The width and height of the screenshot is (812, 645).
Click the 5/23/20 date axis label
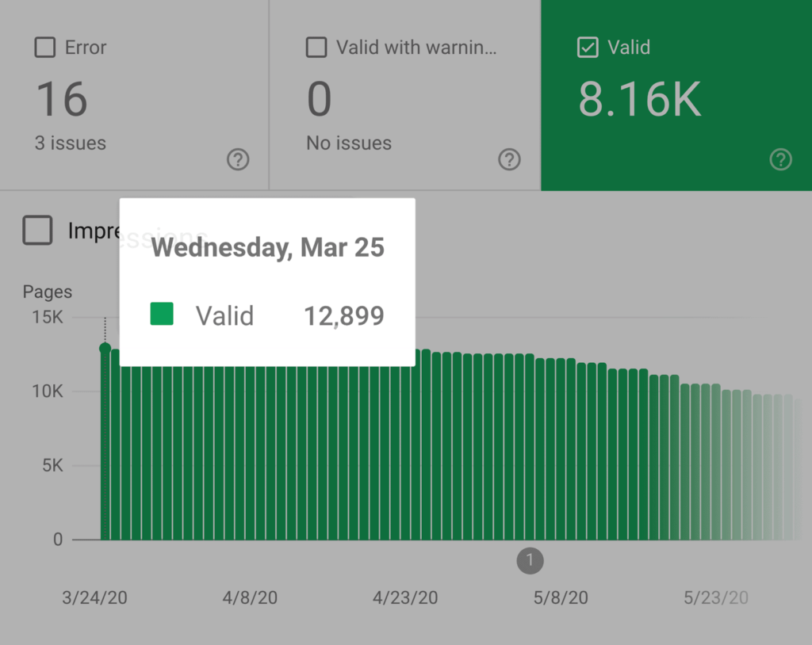(x=716, y=597)
